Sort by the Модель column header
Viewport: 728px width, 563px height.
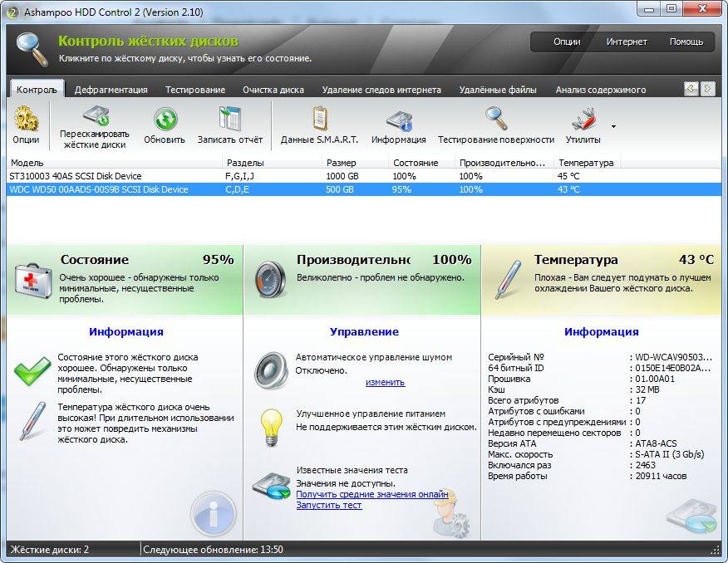click(x=115, y=163)
